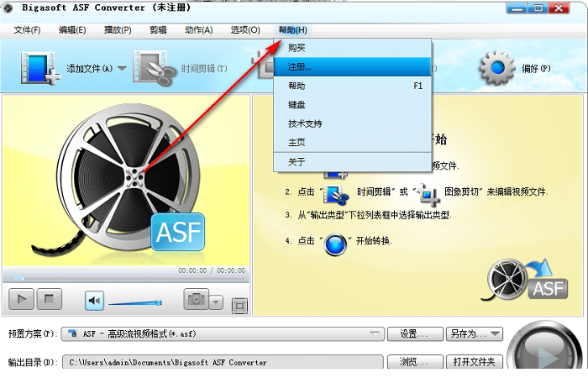The height and width of the screenshot is (383, 588).
Task: Click the crop icon in instructions step 2
Action: tap(428, 194)
